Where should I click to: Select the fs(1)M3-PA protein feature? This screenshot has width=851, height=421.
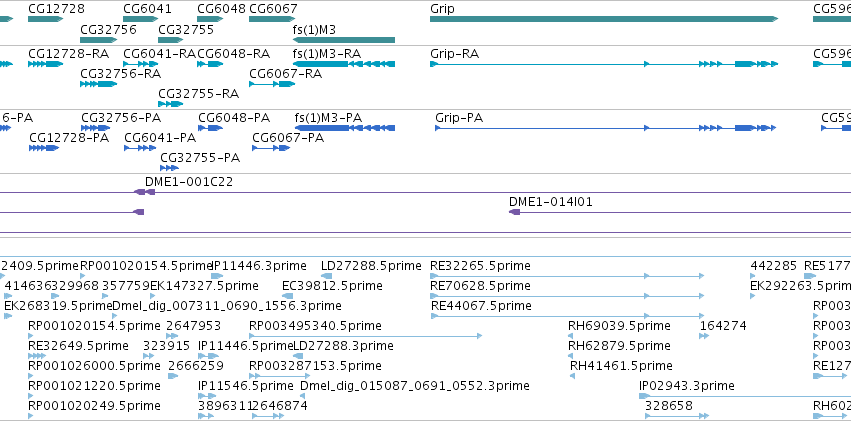tap(345, 128)
